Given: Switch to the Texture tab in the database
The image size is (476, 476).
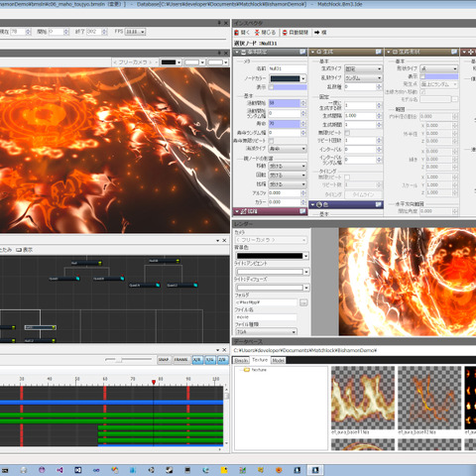Looking at the screenshot, I should [x=260, y=360].
